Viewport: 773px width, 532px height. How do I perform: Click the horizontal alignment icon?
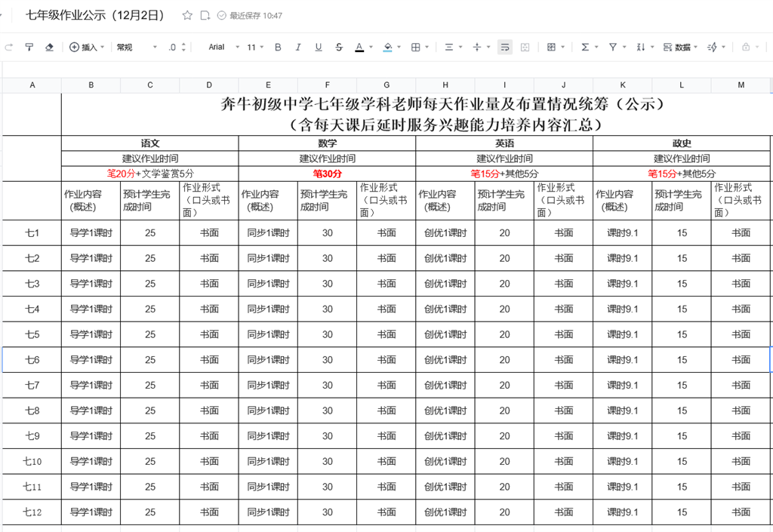[449, 48]
